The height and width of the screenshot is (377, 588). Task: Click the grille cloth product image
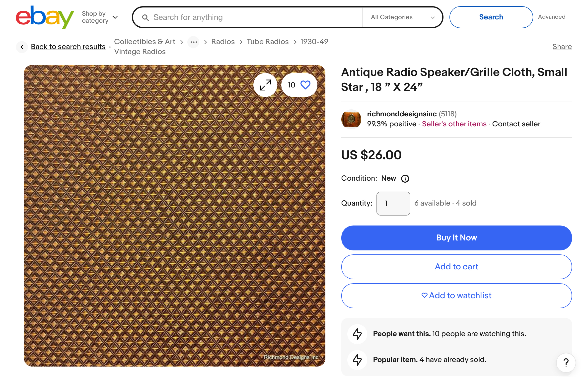tap(162, 224)
